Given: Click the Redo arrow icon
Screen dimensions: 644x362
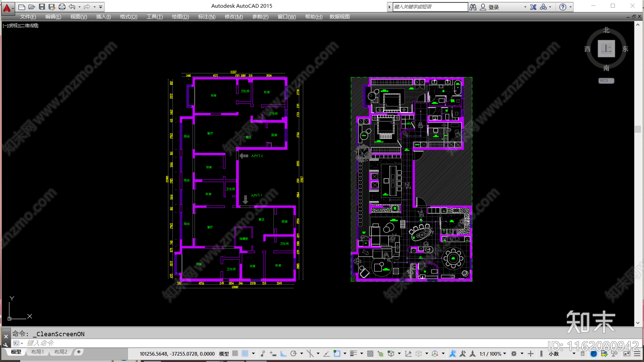Looking at the screenshot, I should (x=87, y=7).
